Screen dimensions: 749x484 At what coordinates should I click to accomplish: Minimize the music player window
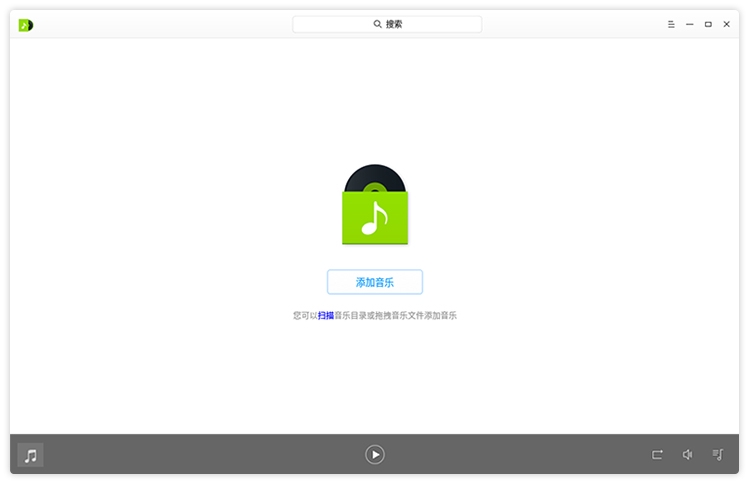coord(689,24)
